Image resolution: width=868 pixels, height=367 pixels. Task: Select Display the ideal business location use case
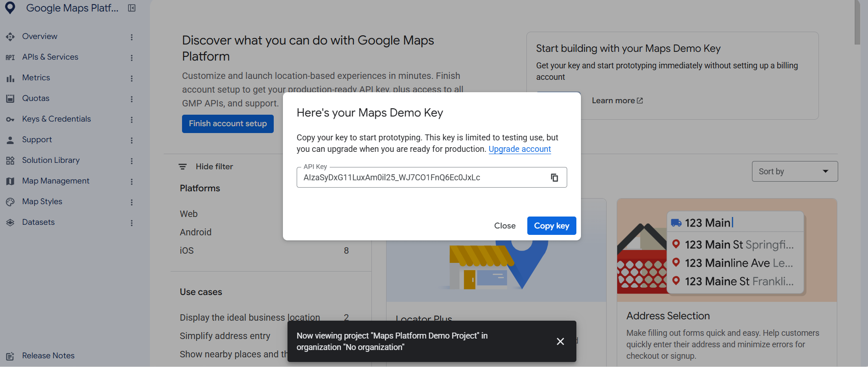(250, 317)
